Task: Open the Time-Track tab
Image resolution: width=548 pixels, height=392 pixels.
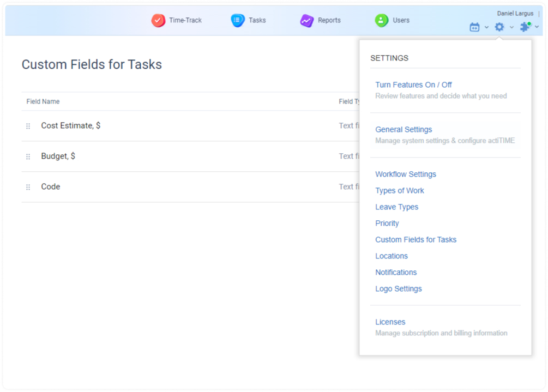Action: pos(177,20)
